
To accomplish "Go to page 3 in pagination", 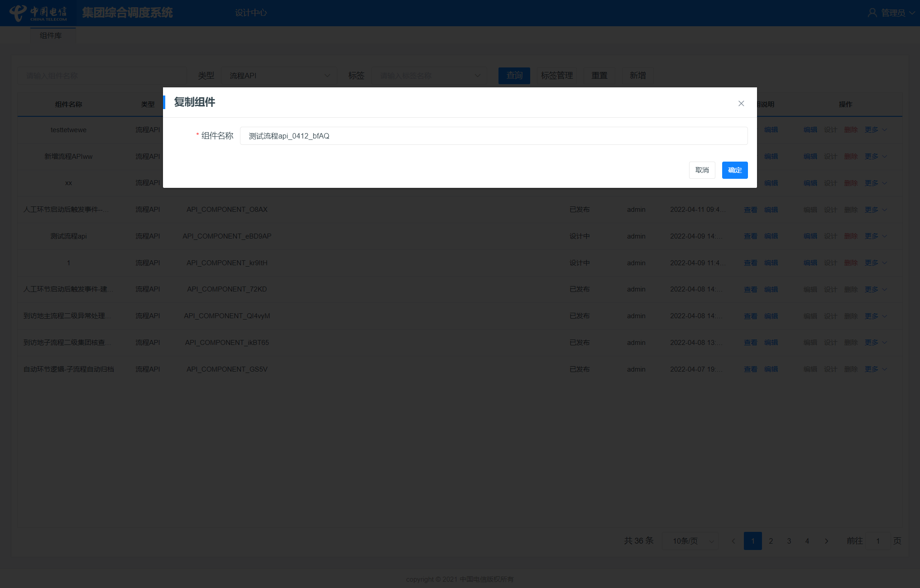I will click(789, 541).
